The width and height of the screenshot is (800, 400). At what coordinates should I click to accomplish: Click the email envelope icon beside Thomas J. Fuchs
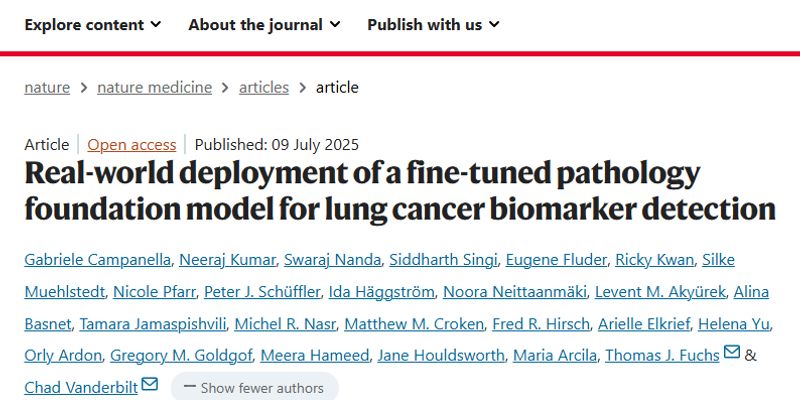pyautogui.click(x=732, y=352)
